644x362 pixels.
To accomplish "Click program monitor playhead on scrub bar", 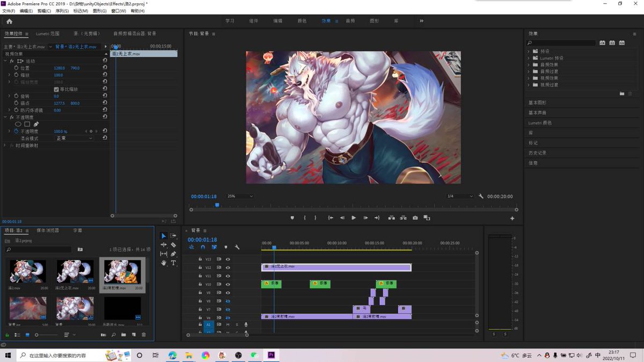I will (217, 205).
